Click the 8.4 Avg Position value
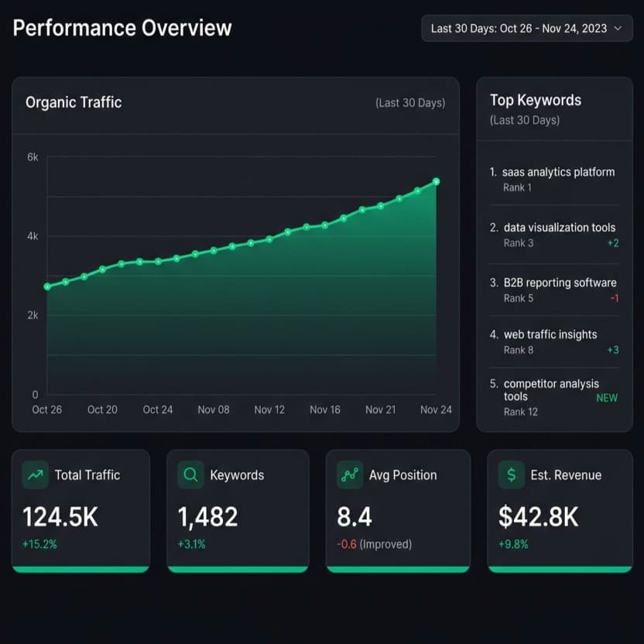644x644 pixels. point(354,517)
